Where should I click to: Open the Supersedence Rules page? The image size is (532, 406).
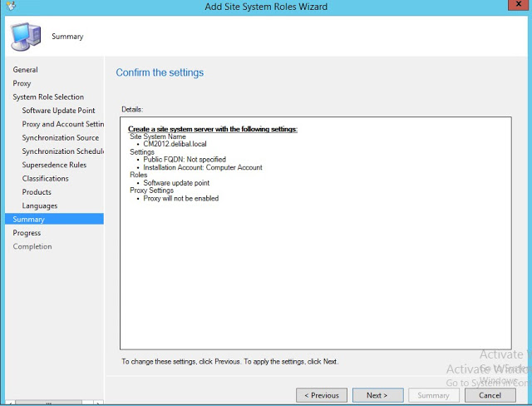(x=54, y=165)
